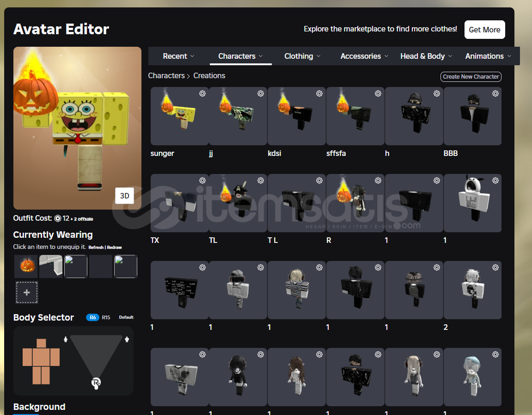Select the torso of the Body Selector figure
The height and width of the screenshot is (415, 532).
(41, 357)
